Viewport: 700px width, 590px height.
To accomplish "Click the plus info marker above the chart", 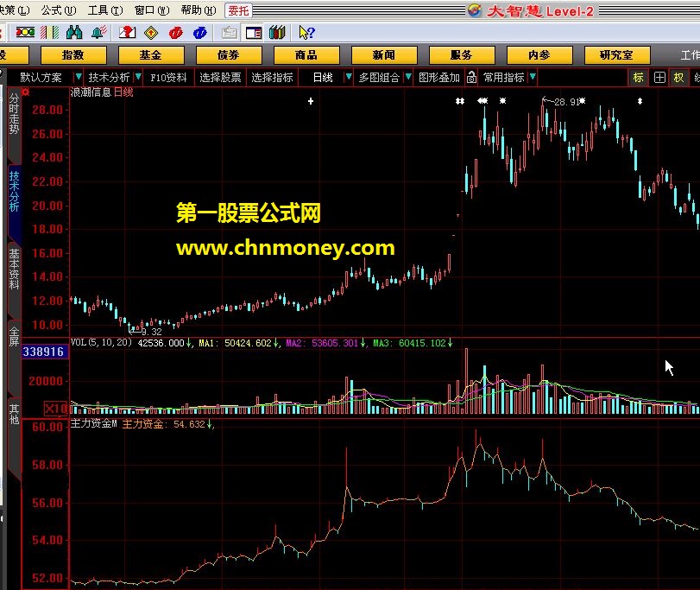I will [x=311, y=101].
